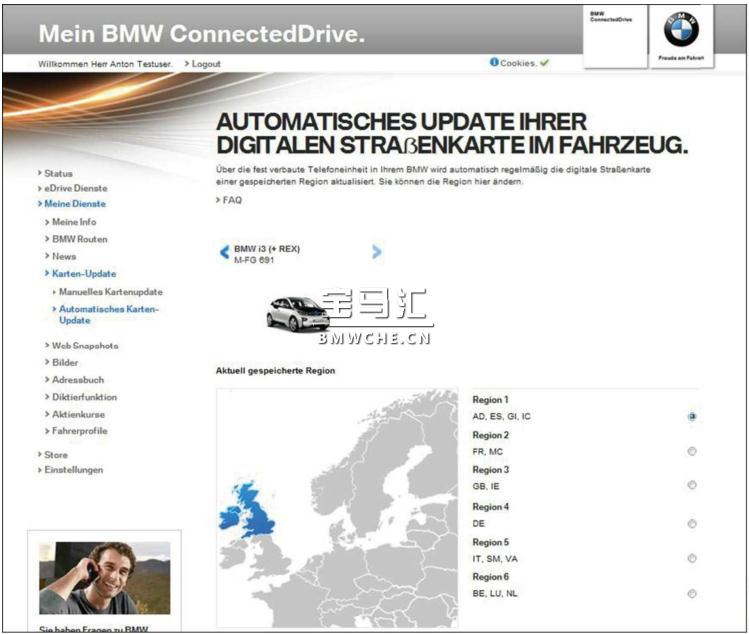Viewport: 749px width, 634px height.
Task: Select Region 5 IT, SM, VA radio
Action: click(692, 558)
